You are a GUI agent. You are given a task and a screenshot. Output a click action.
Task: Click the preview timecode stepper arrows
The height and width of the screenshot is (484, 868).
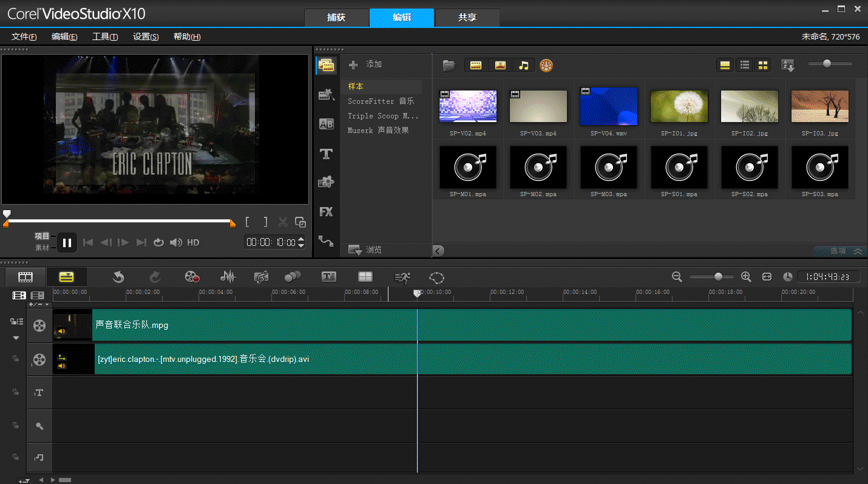click(x=301, y=242)
